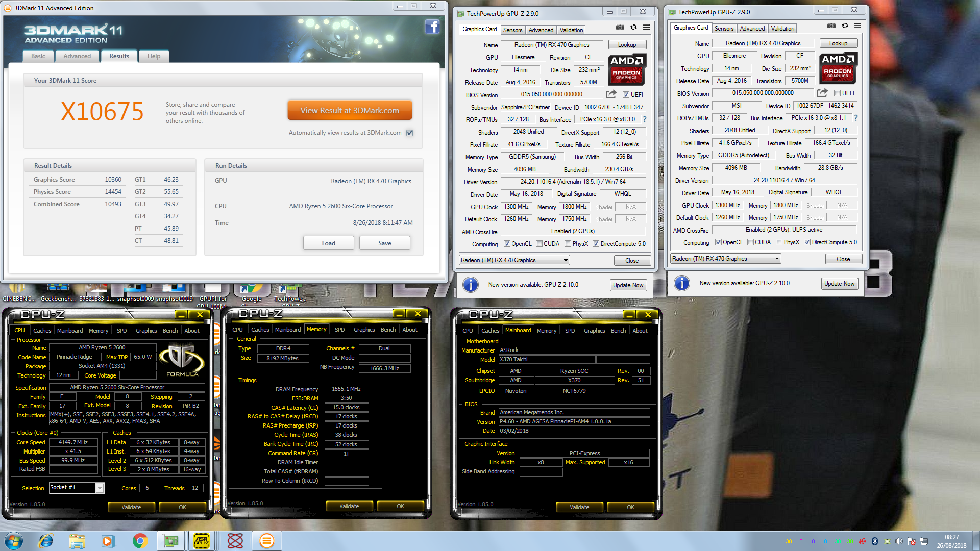
Task: Open Caches tab in first CPU-Z window
Action: click(42, 331)
